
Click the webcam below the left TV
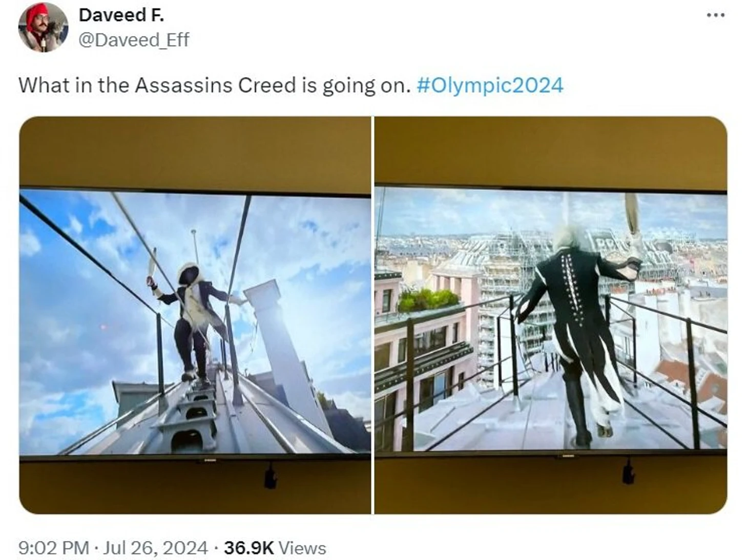tap(270, 477)
